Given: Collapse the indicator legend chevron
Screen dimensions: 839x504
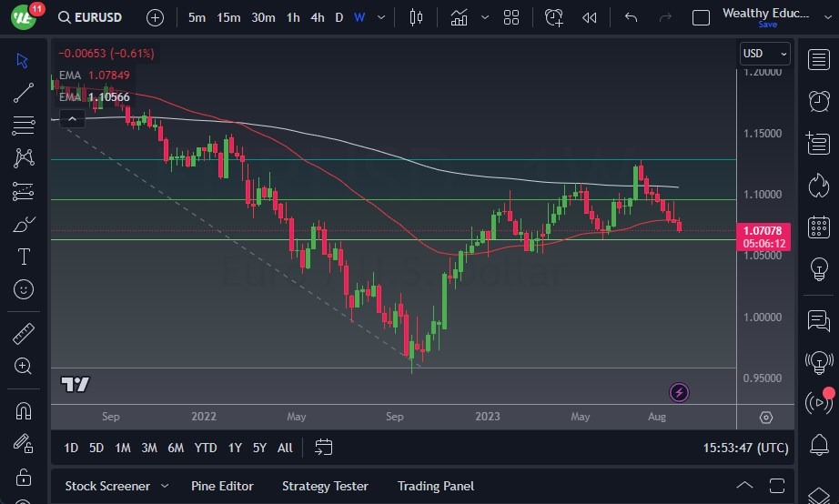Looking at the screenshot, I should 72,117.
